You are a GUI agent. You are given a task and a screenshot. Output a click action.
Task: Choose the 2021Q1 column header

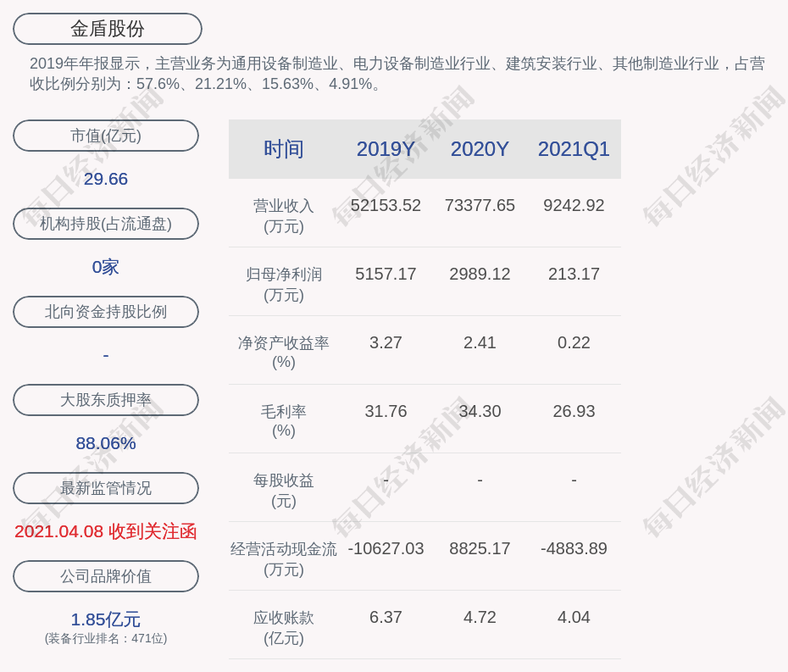tap(574, 149)
